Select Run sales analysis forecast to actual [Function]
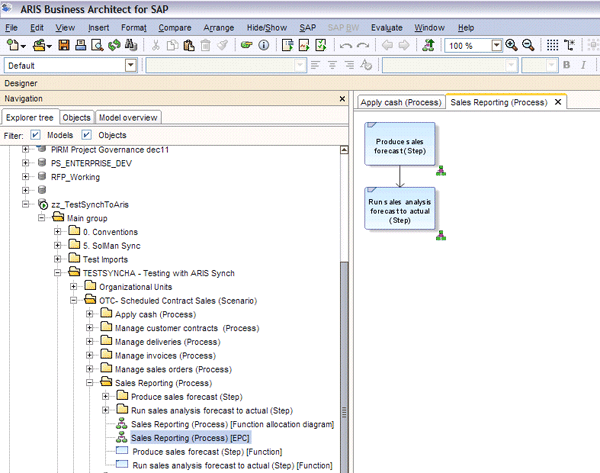This screenshot has height=473, width=600. (x=232, y=465)
